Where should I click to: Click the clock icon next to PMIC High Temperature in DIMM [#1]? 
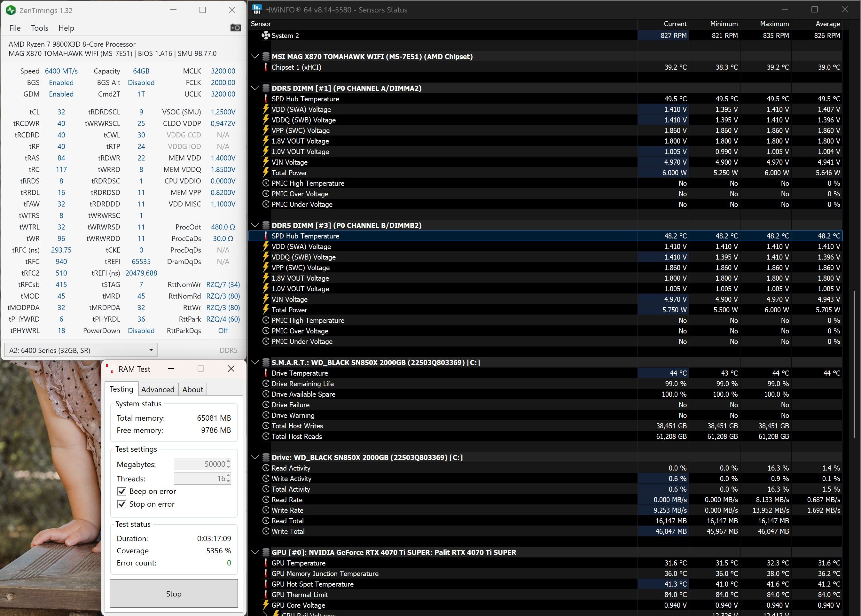(x=266, y=183)
